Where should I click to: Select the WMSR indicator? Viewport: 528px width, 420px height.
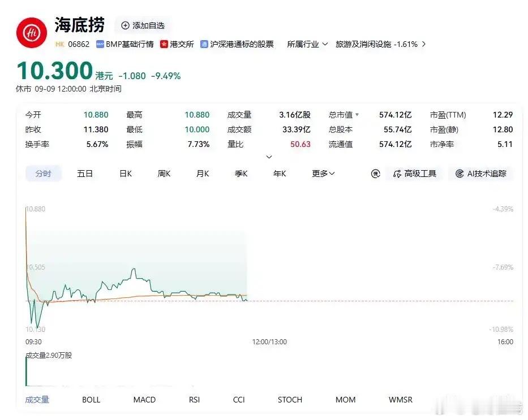click(x=400, y=400)
